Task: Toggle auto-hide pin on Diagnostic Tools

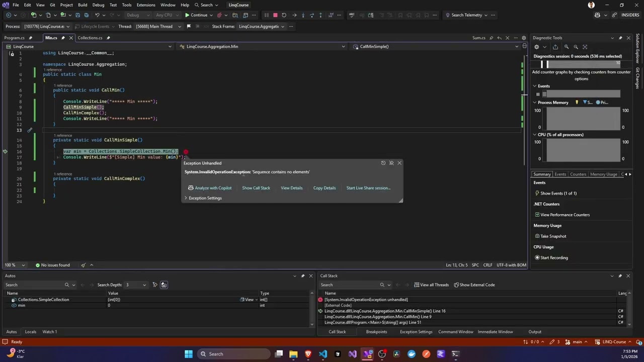Action: (620, 38)
